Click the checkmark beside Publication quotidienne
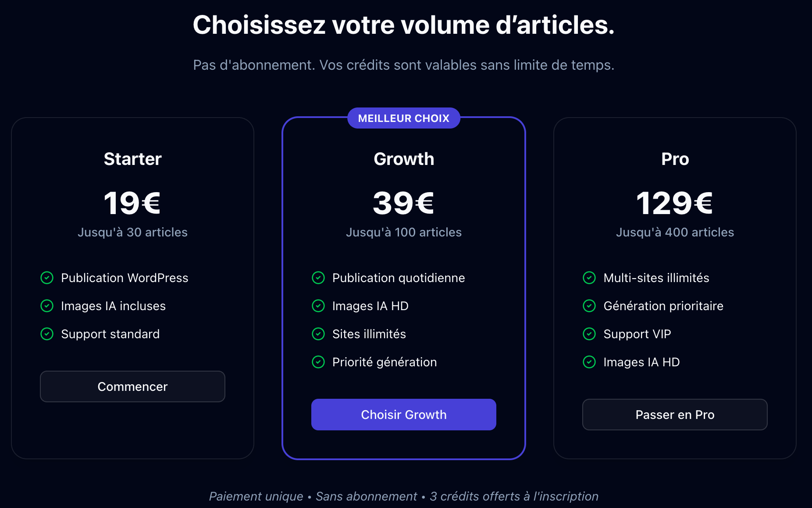The width and height of the screenshot is (812, 508). coord(318,278)
